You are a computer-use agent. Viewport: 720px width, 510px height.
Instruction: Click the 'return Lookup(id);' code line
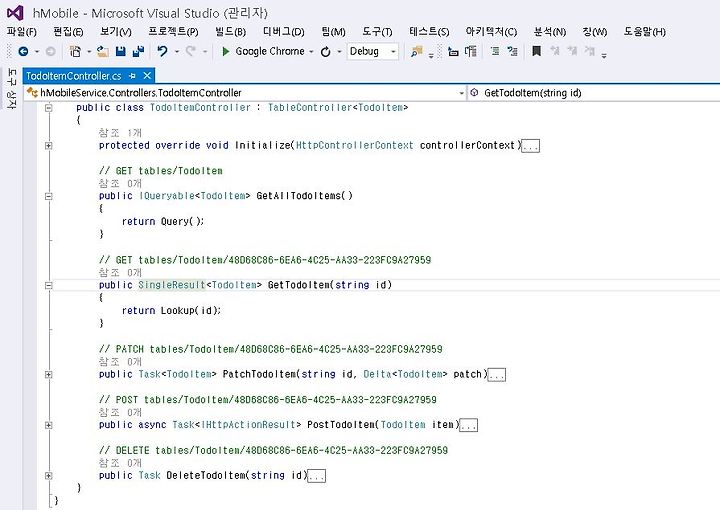click(x=171, y=311)
